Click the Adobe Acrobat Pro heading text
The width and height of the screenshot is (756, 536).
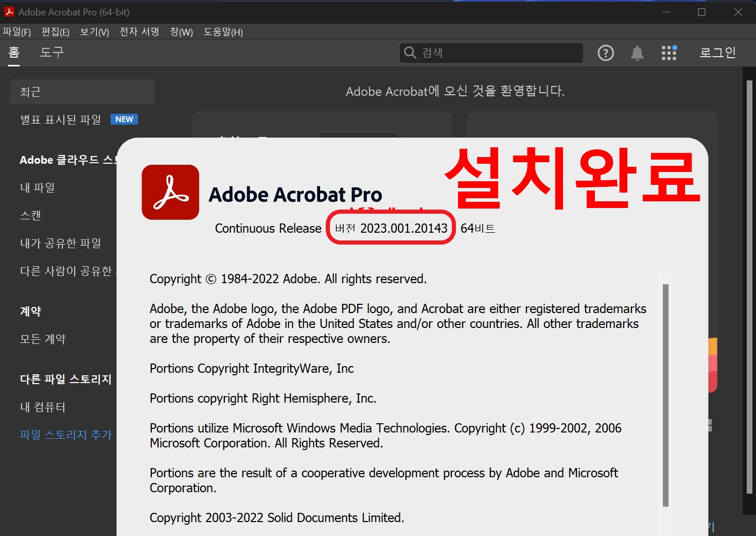coord(295,195)
